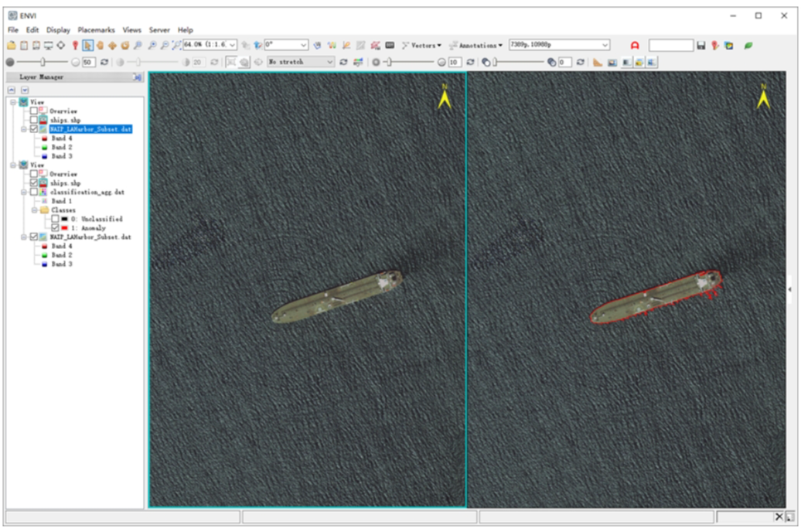The width and height of the screenshot is (801, 532).
Task: Open the Data Manager clipboard icon
Action: 24,46
